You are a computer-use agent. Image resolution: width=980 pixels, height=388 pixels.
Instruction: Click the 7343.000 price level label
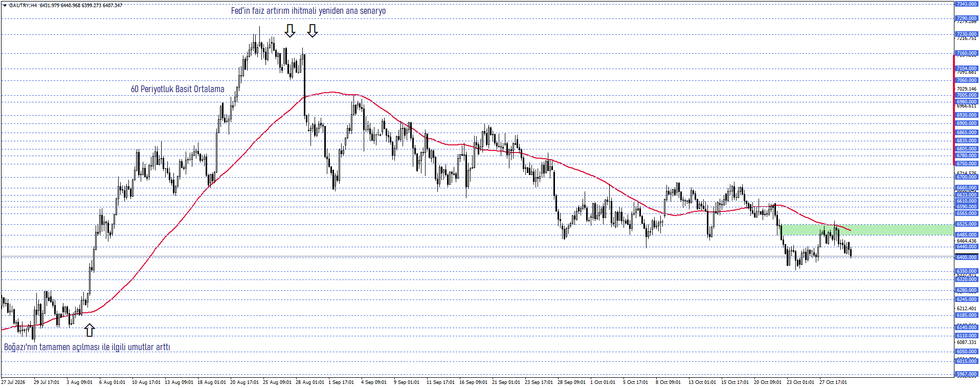(966, 4)
